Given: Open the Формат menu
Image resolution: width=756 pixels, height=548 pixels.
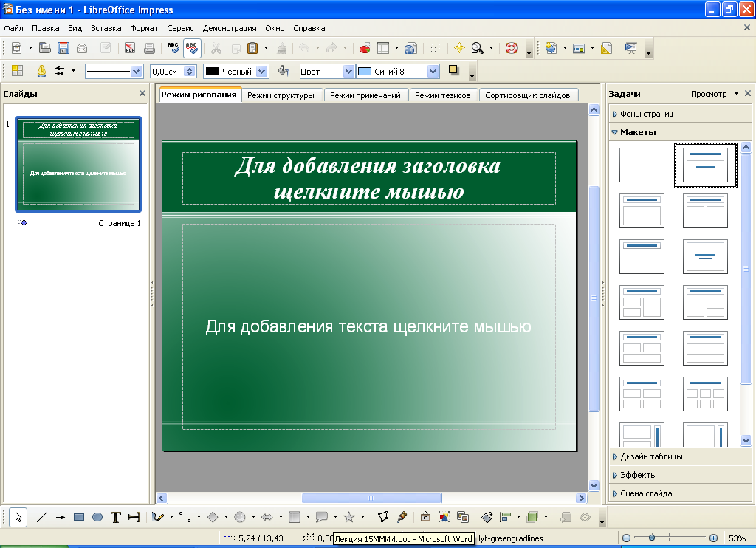Looking at the screenshot, I should click(144, 28).
